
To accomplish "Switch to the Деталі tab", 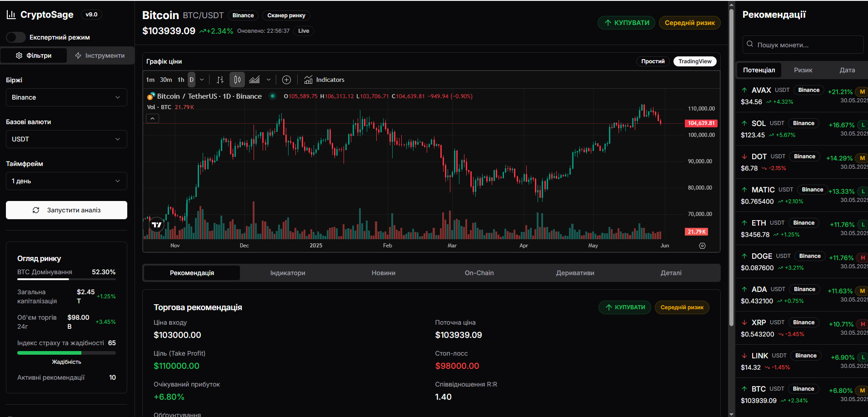I will click(x=671, y=273).
